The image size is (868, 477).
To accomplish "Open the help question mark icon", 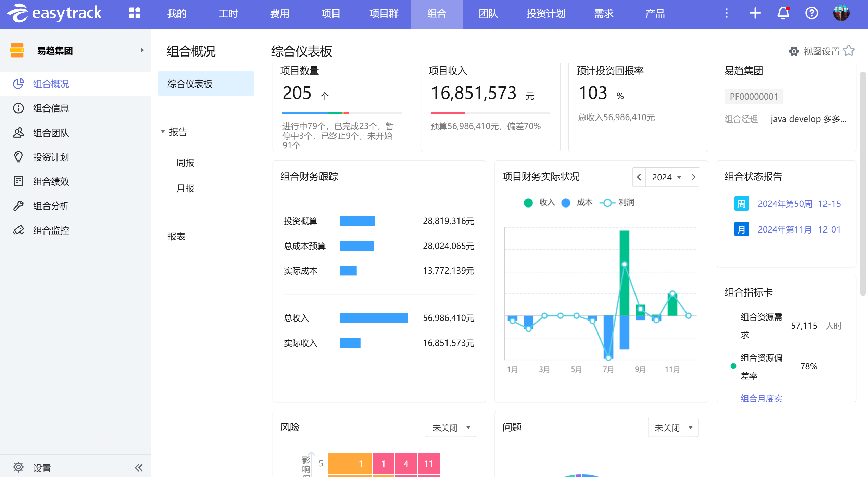I will 811,13.
